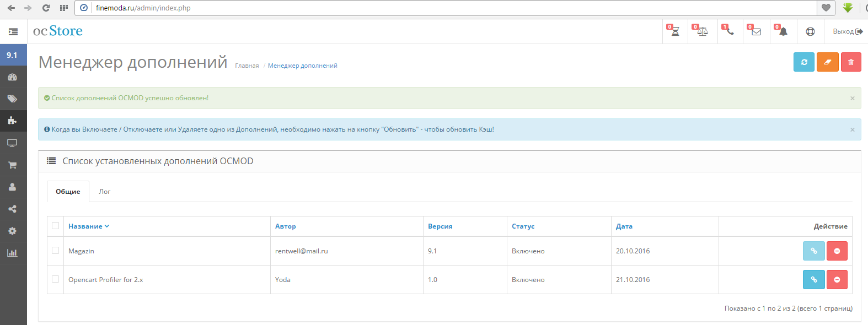868x325 pixels.
Task: Open the catalog tags icon in sidebar
Action: click(12, 99)
